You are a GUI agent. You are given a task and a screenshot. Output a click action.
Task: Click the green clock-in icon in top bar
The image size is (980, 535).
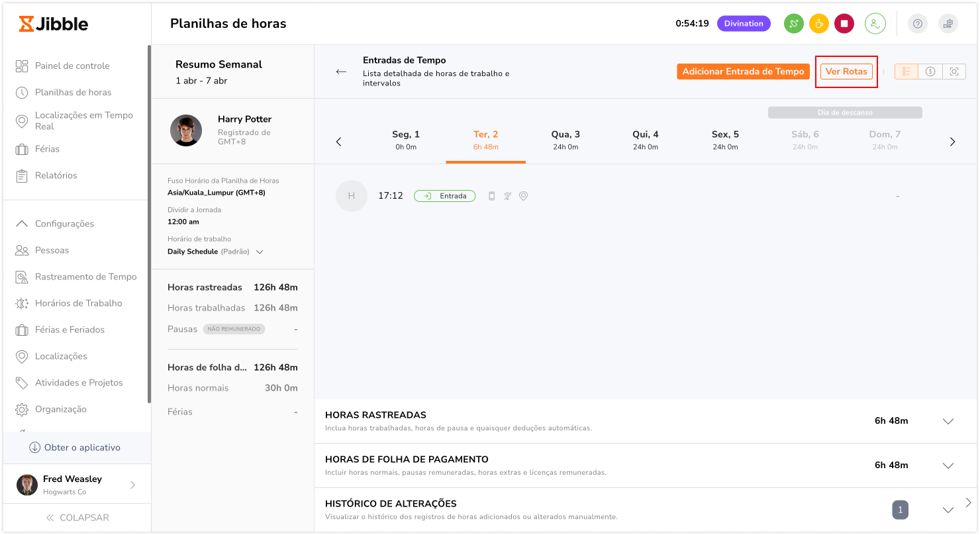pyautogui.click(x=793, y=24)
